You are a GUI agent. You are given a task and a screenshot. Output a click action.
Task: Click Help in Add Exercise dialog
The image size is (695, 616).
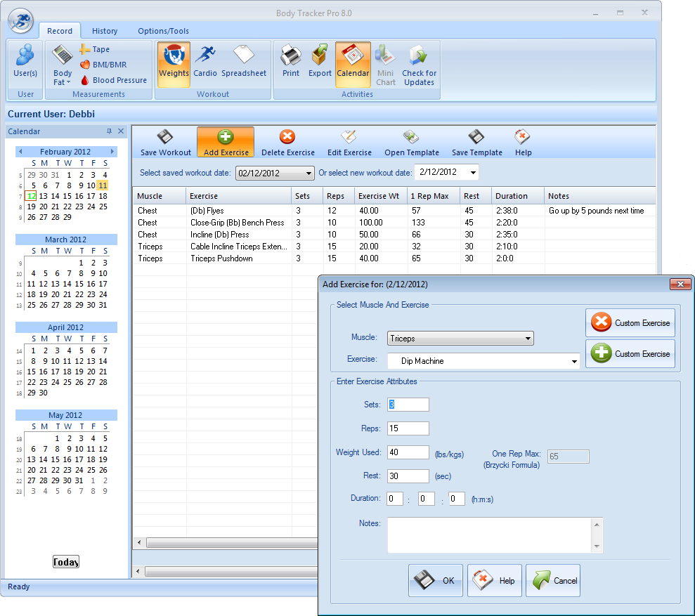coord(494,581)
